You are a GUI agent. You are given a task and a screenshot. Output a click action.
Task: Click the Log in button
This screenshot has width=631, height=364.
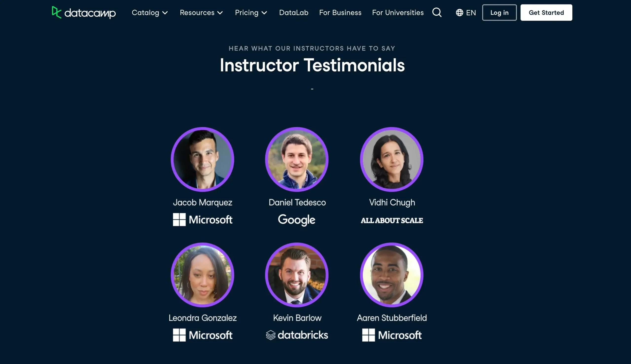coord(499,12)
